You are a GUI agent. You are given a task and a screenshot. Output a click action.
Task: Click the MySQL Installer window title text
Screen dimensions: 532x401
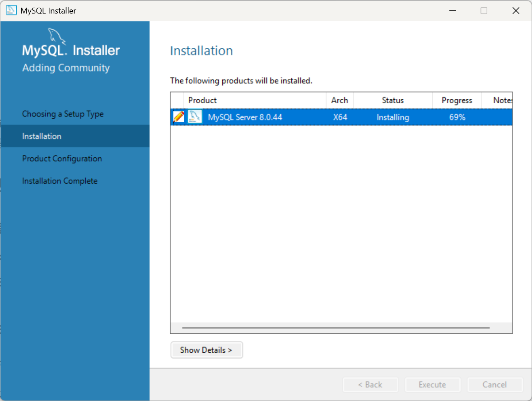coord(48,11)
